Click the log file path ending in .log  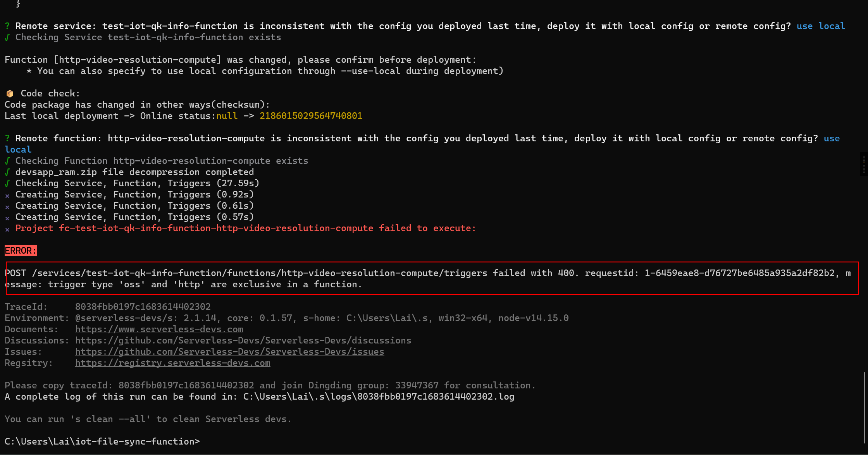tap(379, 397)
